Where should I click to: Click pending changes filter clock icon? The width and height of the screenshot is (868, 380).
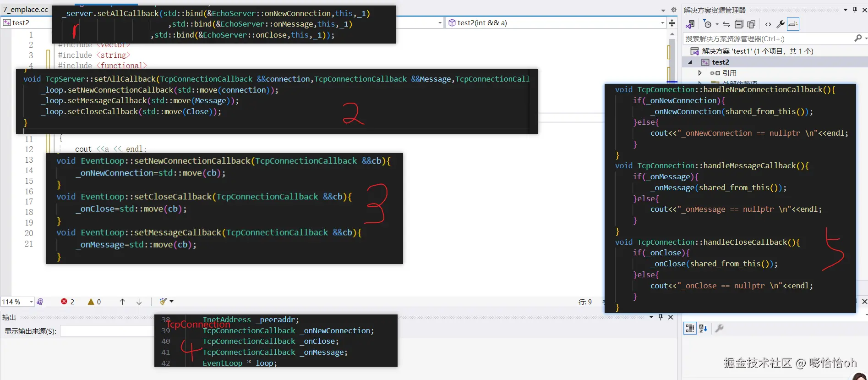708,24
